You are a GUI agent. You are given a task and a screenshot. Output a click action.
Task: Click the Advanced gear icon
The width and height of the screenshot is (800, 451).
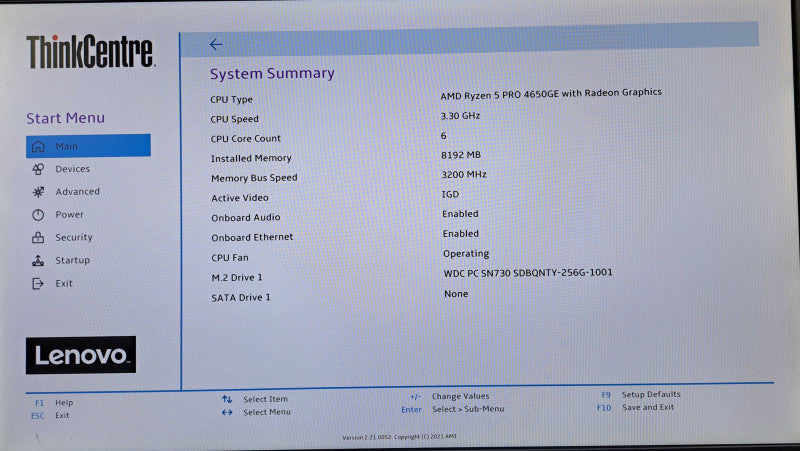point(38,192)
